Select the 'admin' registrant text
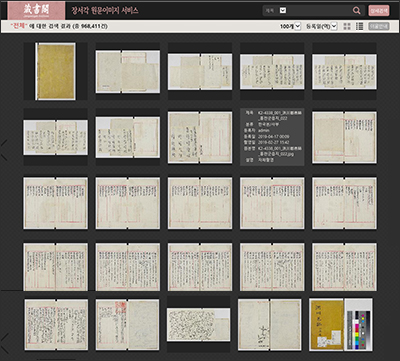The height and width of the screenshot is (361, 400). [265, 130]
